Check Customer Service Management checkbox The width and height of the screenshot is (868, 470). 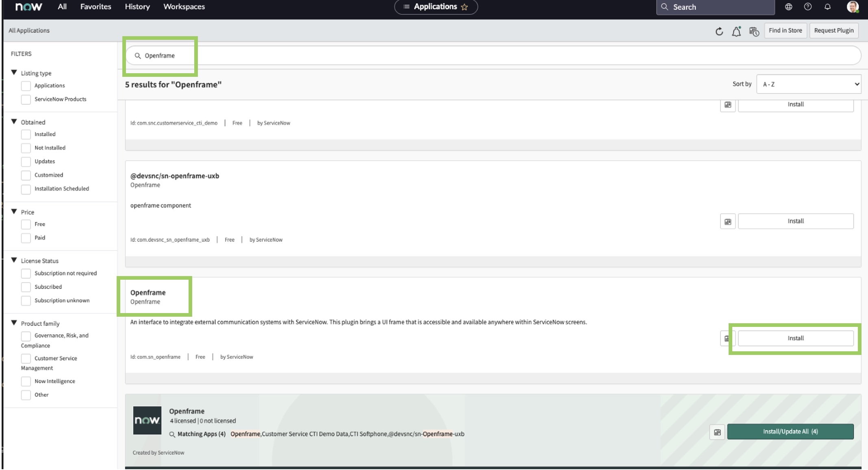[26, 358]
